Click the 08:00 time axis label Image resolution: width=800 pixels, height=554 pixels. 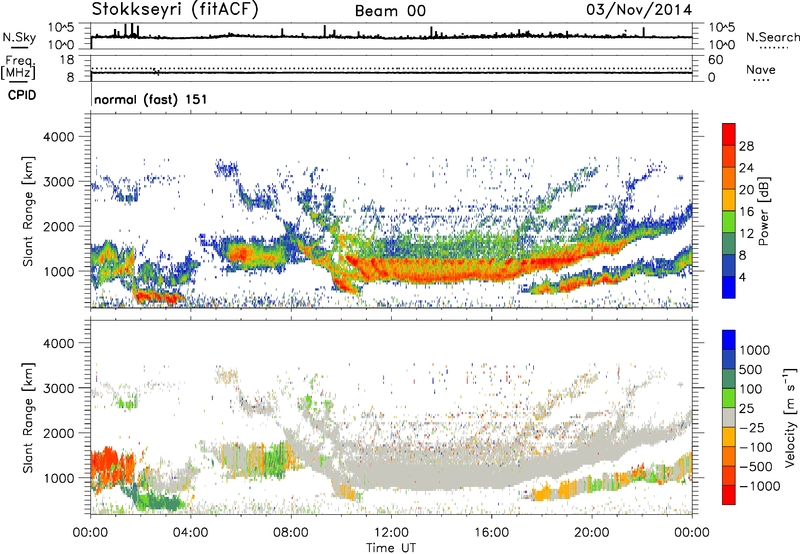(290, 533)
